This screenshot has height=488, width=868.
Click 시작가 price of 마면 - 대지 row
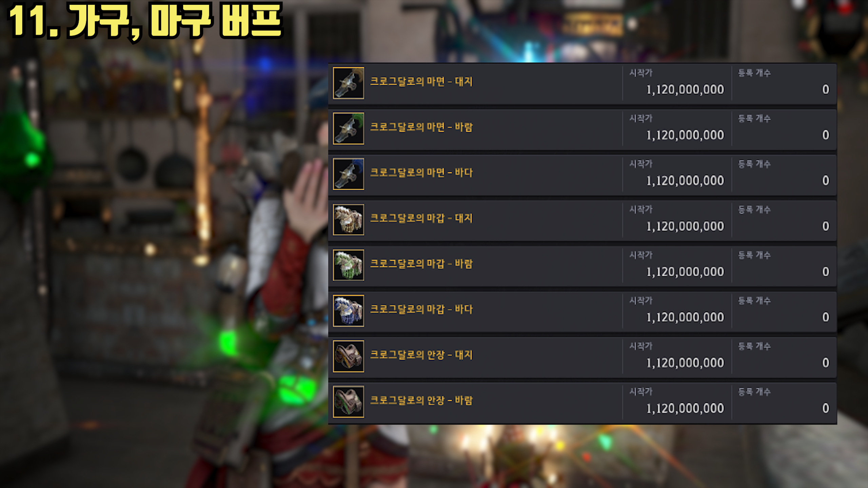[685, 90]
